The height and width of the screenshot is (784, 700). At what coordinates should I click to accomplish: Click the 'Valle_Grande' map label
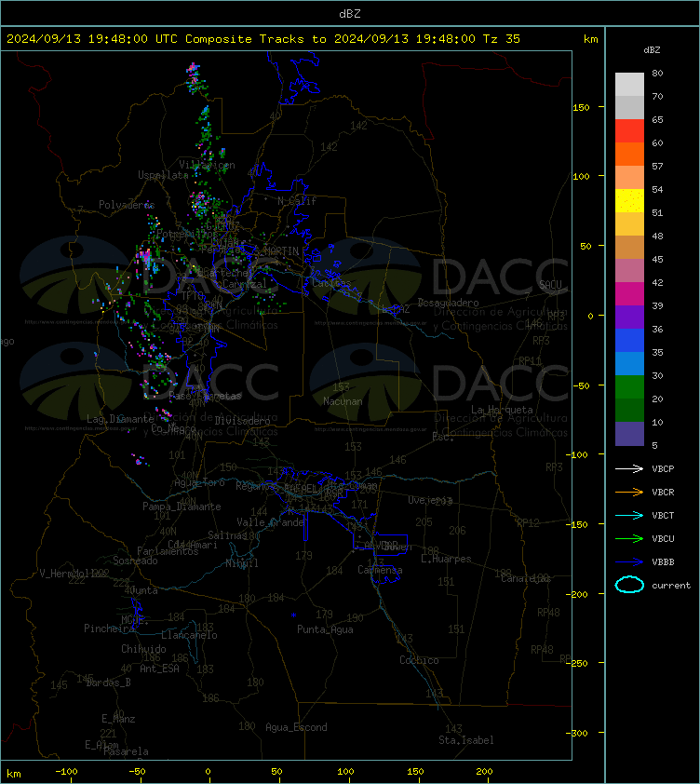click(x=271, y=522)
